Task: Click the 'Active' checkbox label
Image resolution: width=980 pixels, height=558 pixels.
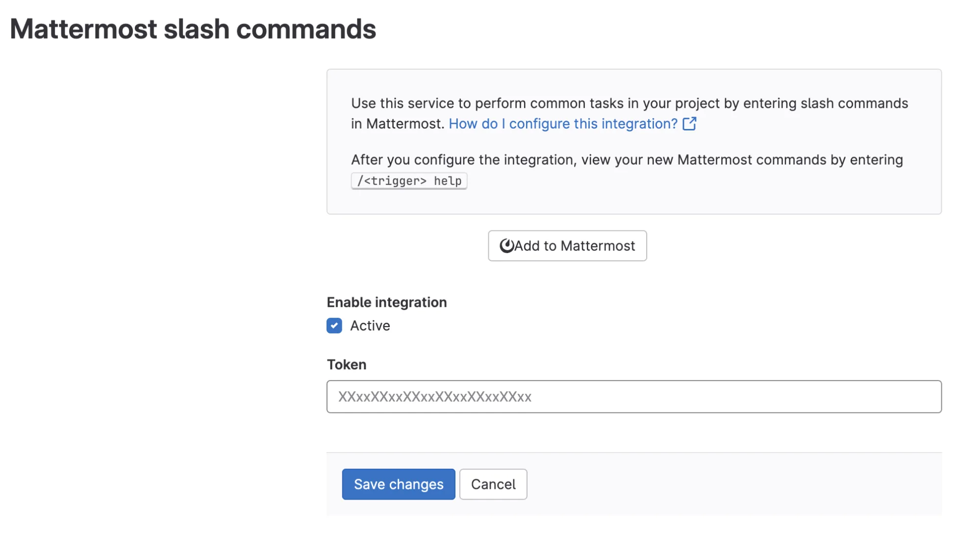Action: pos(370,326)
